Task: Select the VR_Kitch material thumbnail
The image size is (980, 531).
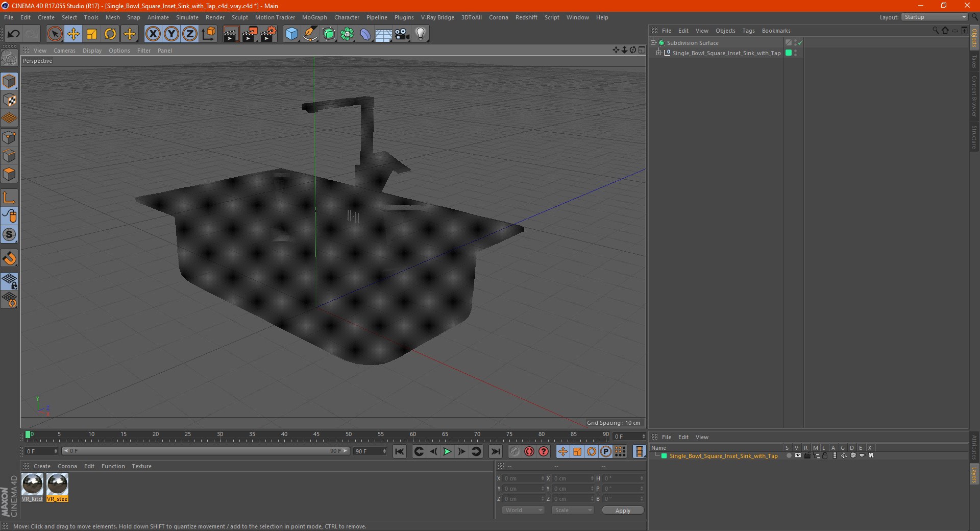Action: coord(33,488)
